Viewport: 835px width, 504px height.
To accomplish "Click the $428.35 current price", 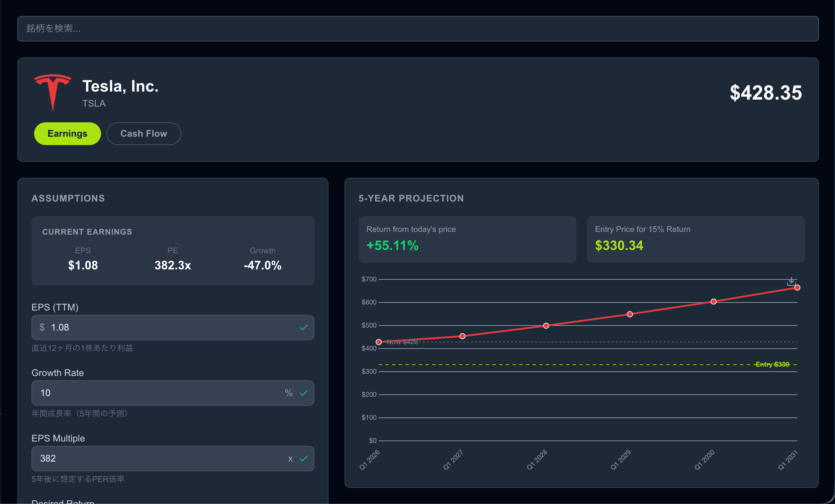I will tap(765, 93).
